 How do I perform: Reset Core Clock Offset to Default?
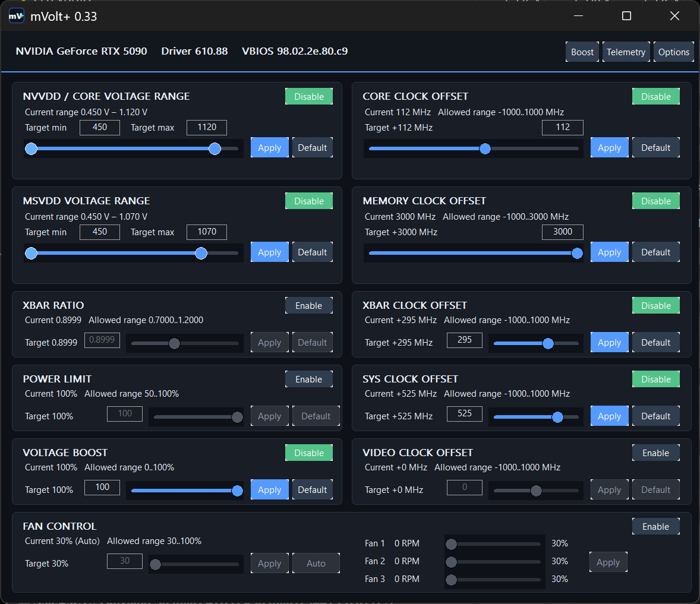tap(656, 148)
